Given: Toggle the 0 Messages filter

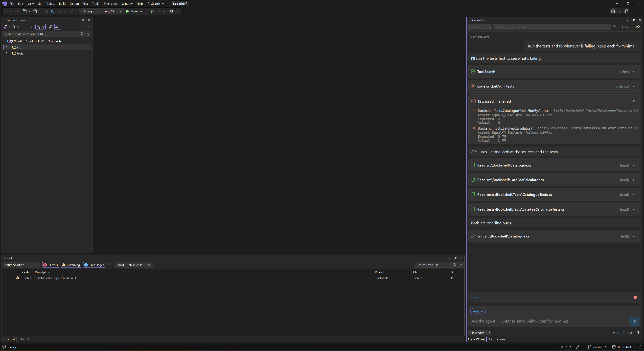Looking at the screenshot, I should [x=94, y=265].
